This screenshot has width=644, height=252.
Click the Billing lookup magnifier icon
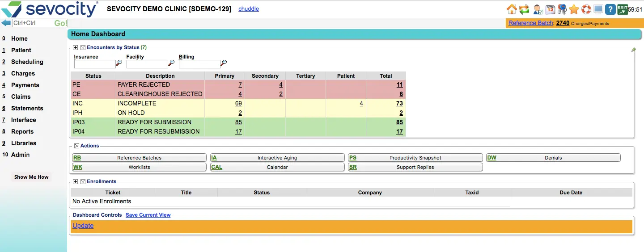click(224, 63)
